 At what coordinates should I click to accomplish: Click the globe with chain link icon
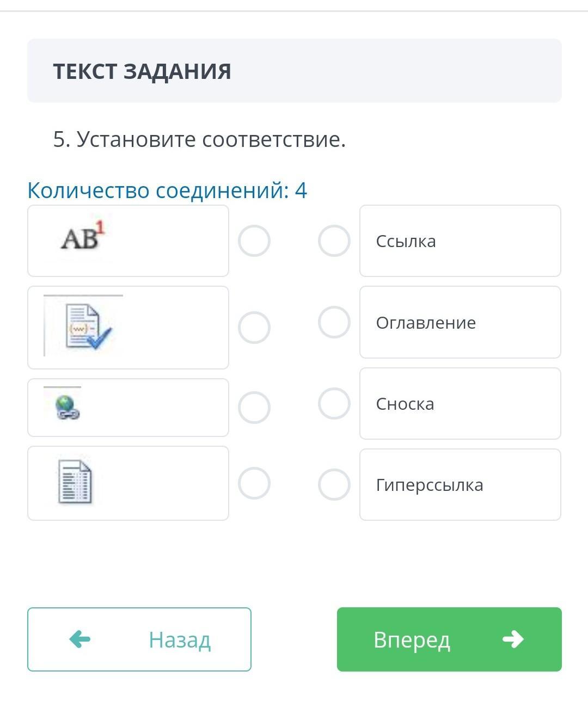(67, 408)
